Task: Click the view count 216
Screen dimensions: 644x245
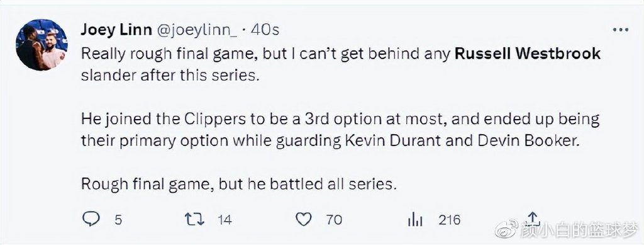Action: coord(449,220)
